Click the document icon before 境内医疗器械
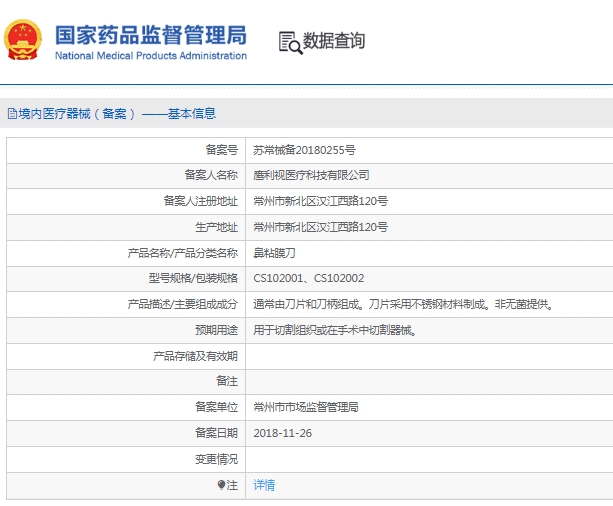This screenshot has width=613, height=506. point(12,114)
